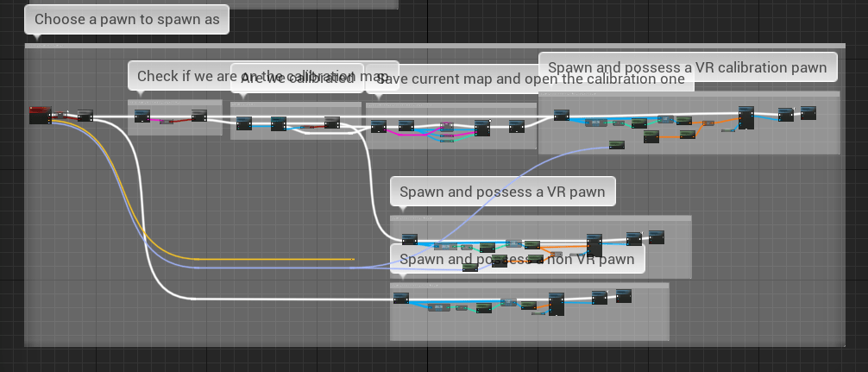Click the yellow wire's horizontal segment

(x=276, y=258)
